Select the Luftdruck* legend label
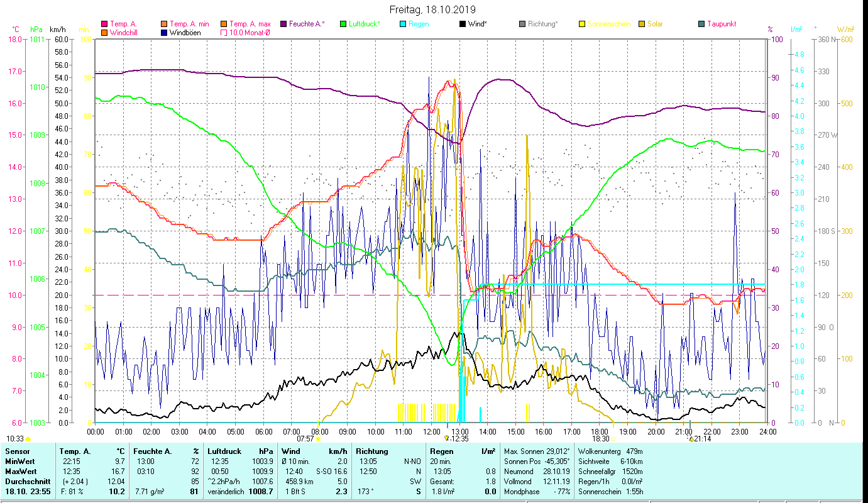The image size is (868, 503). [365, 25]
